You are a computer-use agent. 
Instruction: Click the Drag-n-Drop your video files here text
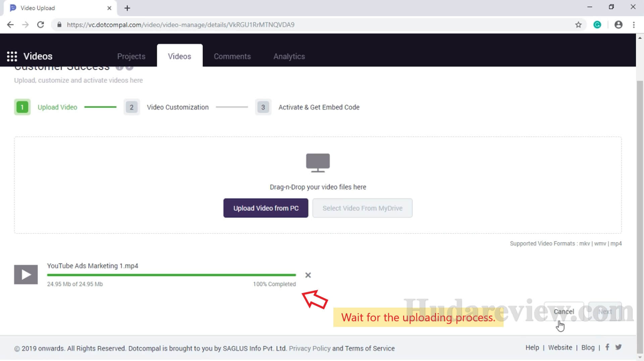[x=318, y=187]
